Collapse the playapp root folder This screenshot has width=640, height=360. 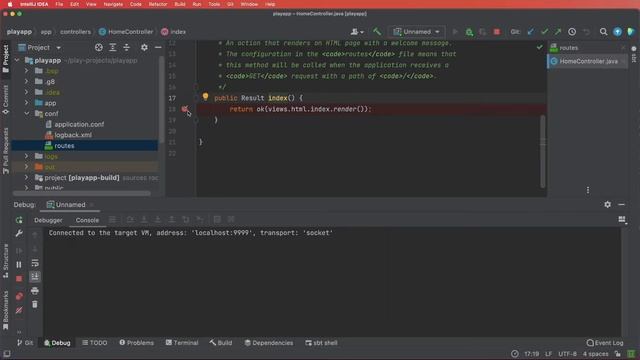coord(17,60)
